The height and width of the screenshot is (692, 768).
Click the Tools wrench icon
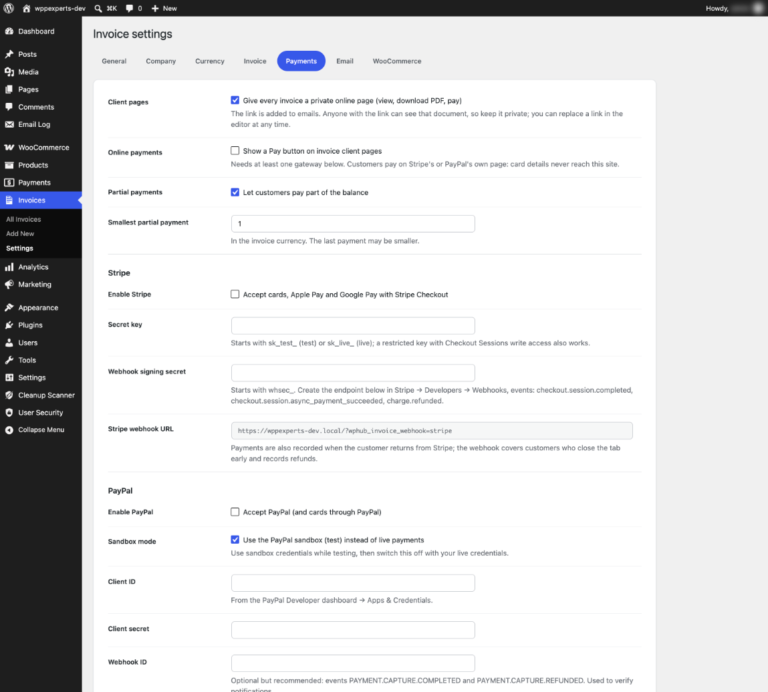click(9, 360)
